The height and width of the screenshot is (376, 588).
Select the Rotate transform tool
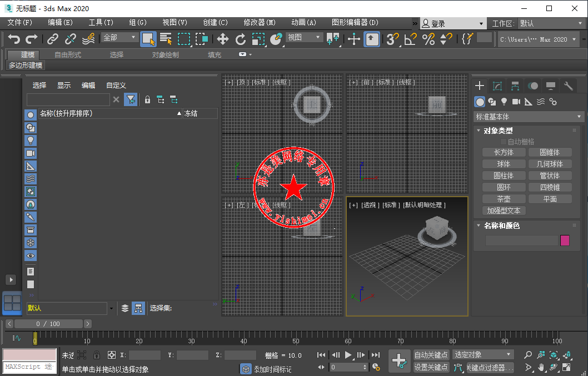click(241, 39)
